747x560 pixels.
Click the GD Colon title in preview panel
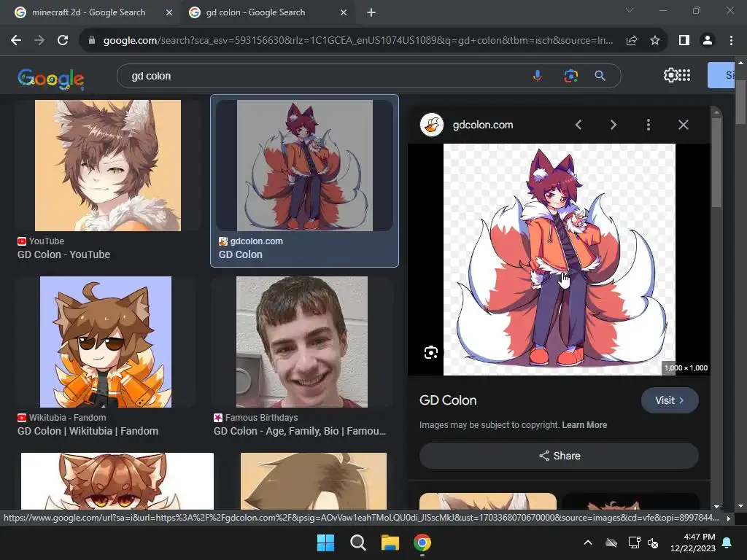(x=448, y=400)
